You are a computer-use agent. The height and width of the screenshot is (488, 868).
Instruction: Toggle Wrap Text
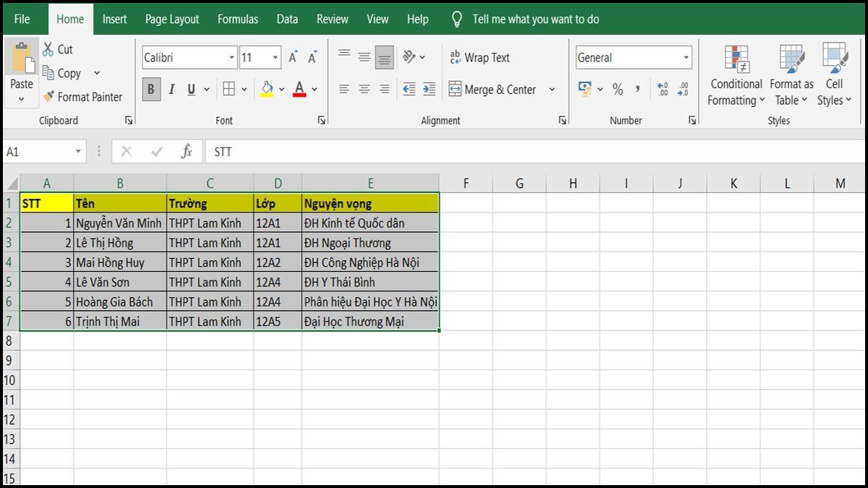coord(480,58)
